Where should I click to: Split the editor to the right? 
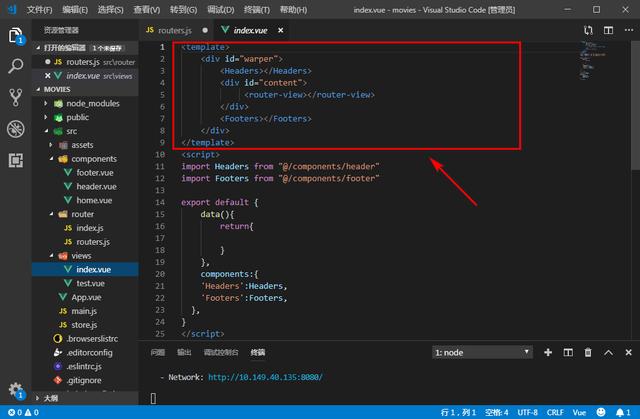point(609,30)
